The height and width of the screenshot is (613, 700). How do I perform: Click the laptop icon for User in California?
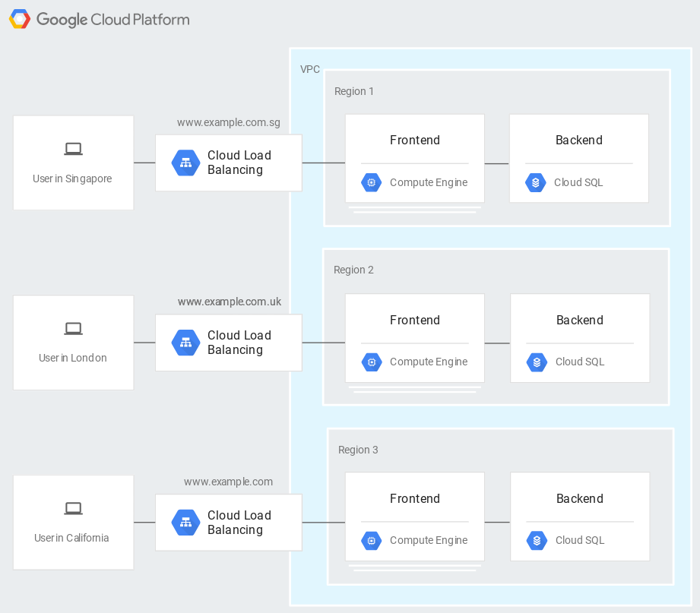tap(73, 508)
